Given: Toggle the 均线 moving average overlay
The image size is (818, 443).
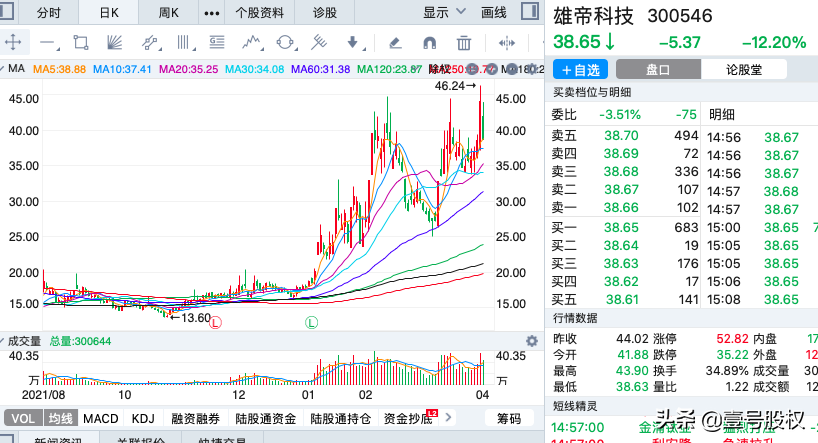Looking at the screenshot, I should [60, 418].
